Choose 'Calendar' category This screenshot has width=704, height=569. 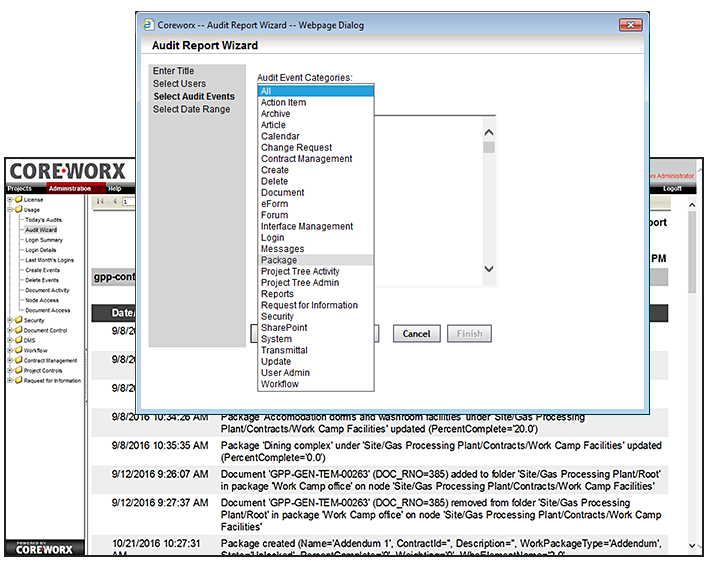pos(315,136)
